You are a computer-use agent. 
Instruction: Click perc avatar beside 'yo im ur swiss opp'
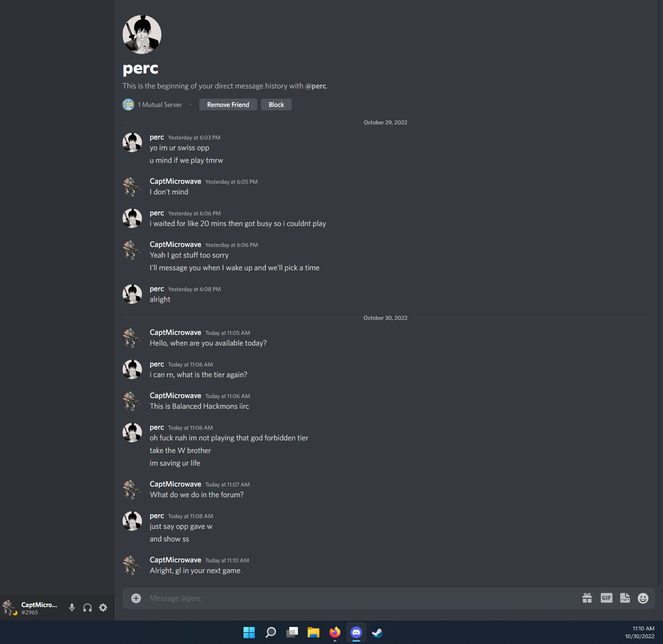pyautogui.click(x=132, y=142)
